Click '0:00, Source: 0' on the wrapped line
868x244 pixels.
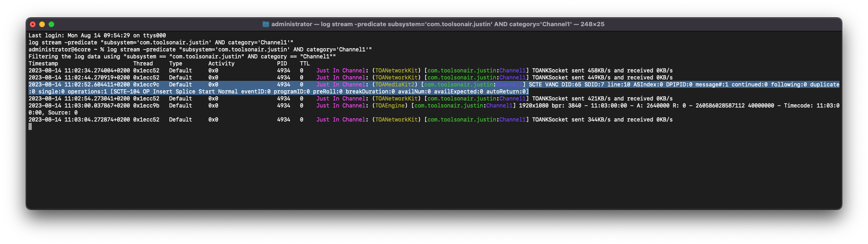53,113
